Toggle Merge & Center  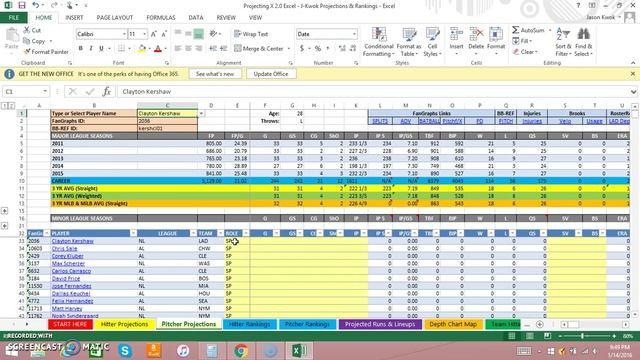pos(259,49)
